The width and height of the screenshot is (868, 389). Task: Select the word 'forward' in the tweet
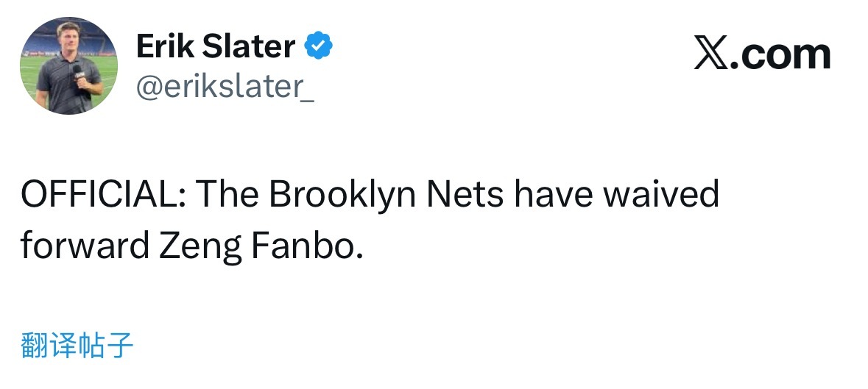coord(84,246)
